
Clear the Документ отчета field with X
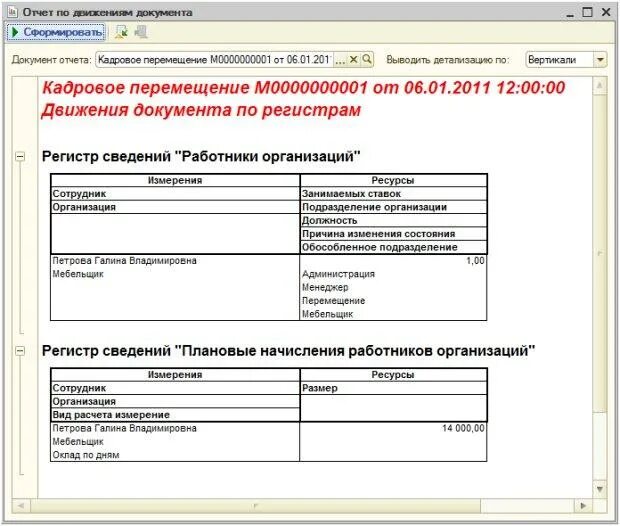(x=353, y=60)
